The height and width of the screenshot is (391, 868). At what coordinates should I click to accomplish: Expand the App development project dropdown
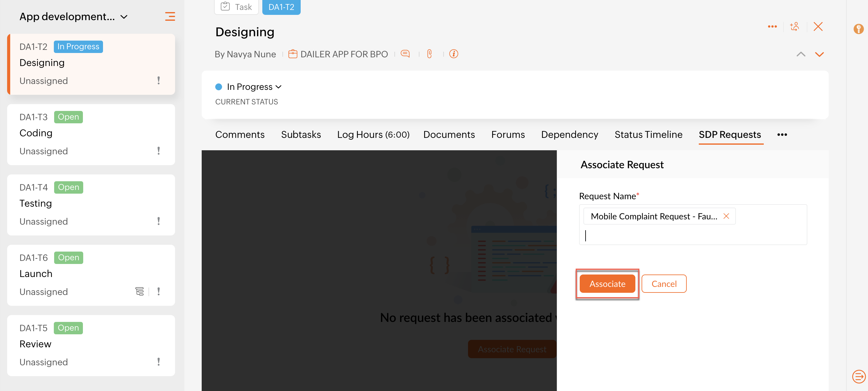tap(124, 17)
